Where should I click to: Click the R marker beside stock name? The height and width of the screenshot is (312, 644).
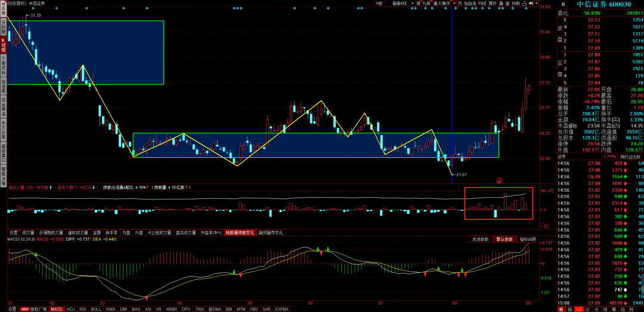click(563, 5)
